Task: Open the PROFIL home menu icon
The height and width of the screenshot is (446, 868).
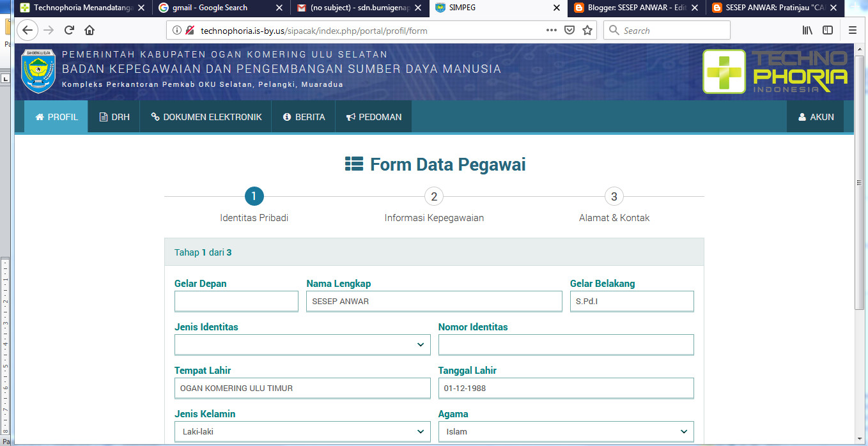Action: coord(40,116)
